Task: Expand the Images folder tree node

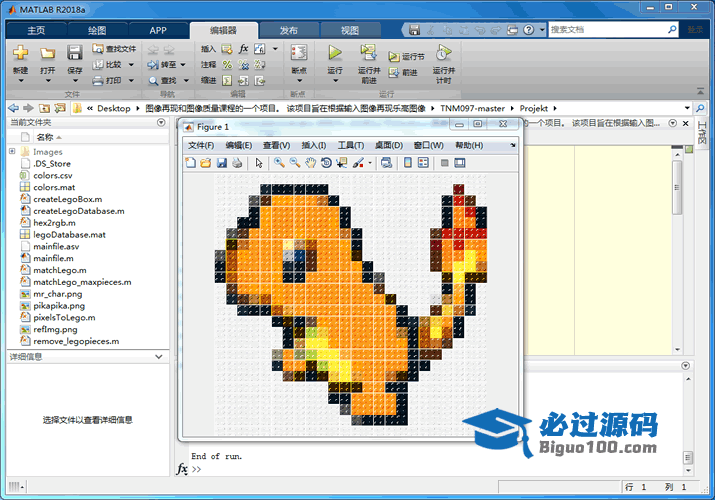Action: (12, 151)
